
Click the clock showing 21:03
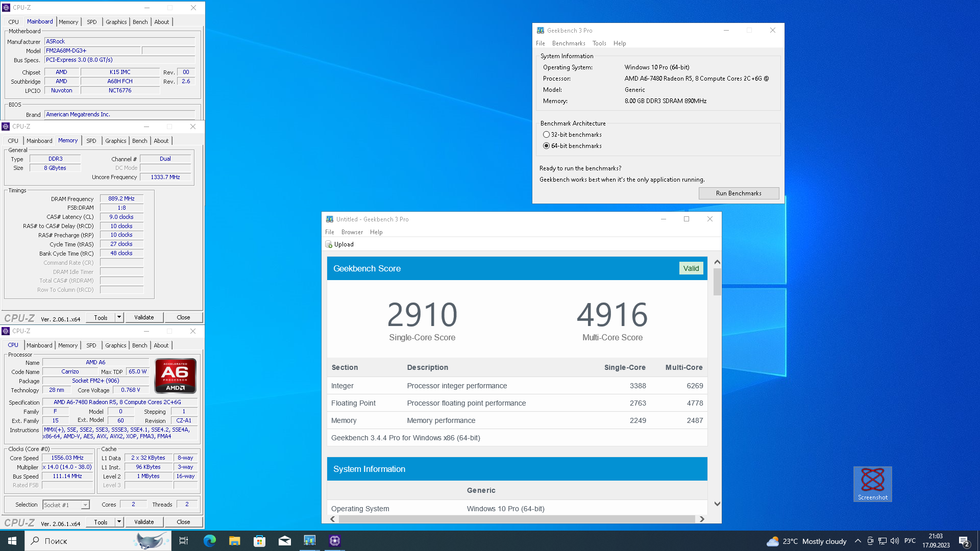(x=936, y=541)
